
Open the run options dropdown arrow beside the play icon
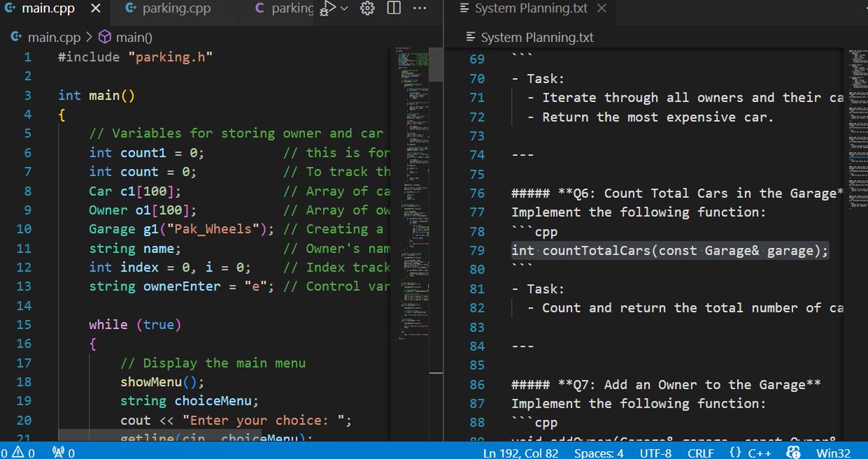pos(344,9)
